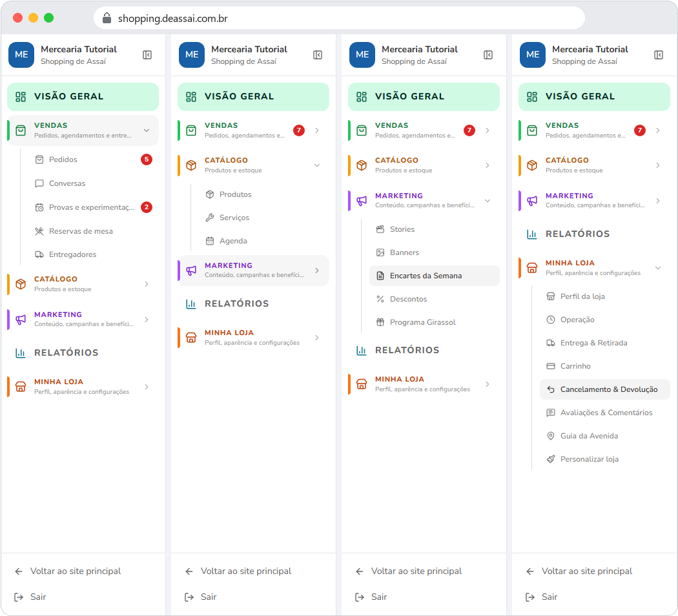Viewport: 678px width, 616px height.
Task: Collapse the expanded Marketing section chevron
Action: pos(488,201)
